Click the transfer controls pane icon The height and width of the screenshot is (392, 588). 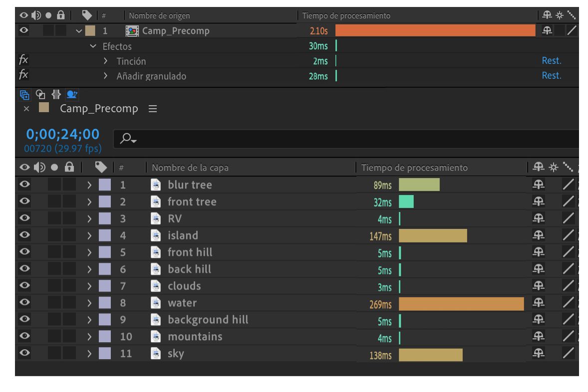pyautogui.click(x=39, y=95)
